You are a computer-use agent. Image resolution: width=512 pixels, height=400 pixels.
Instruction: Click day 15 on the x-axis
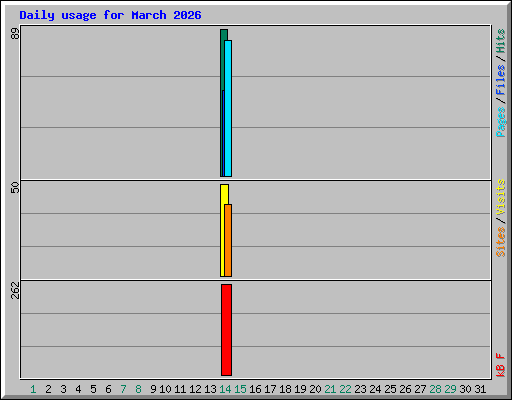click(x=240, y=389)
